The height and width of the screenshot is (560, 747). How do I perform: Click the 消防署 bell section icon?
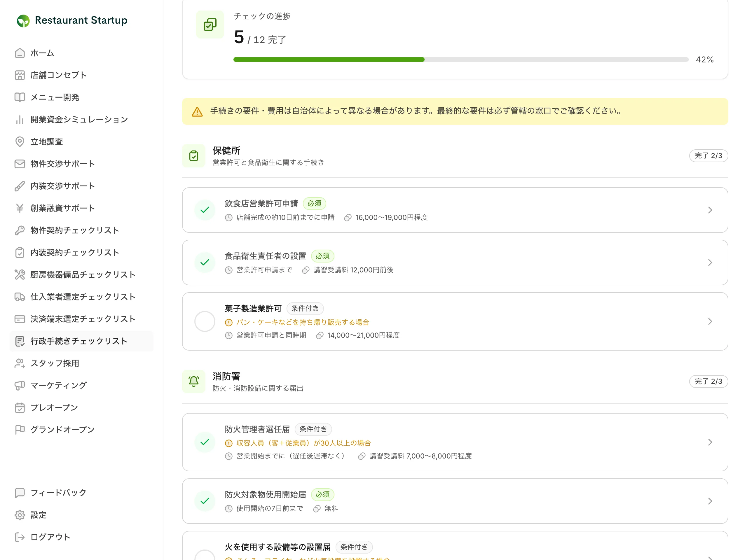[194, 381]
